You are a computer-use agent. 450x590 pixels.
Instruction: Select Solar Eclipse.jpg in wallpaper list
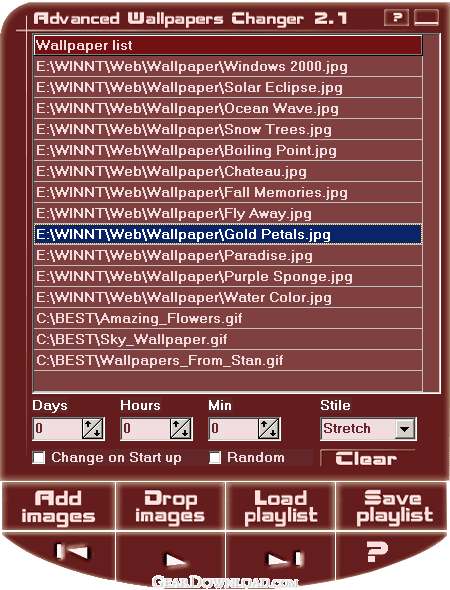pyautogui.click(x=228, y=88)
